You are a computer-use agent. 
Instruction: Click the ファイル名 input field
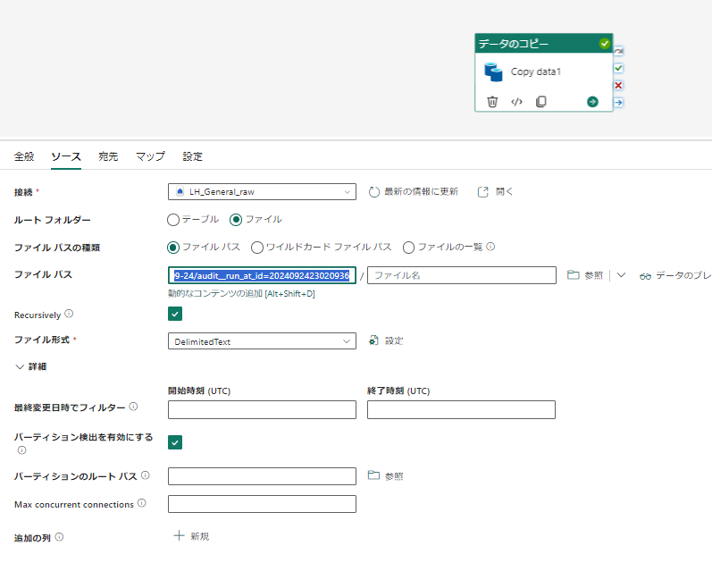[462, 275]
